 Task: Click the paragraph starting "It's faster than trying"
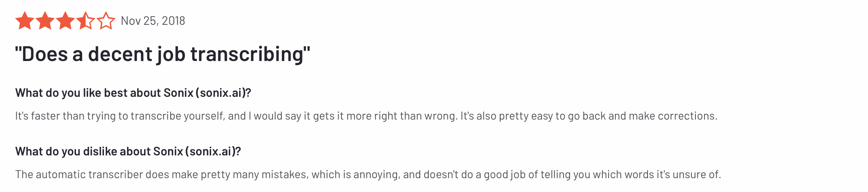tap(366, 116)
